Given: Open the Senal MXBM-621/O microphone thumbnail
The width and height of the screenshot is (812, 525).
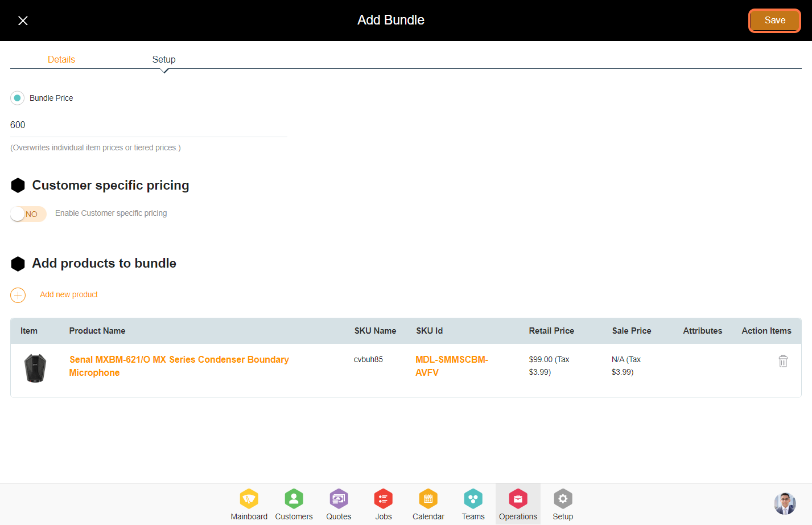Looking at the screenshot, I should (35, 368).
